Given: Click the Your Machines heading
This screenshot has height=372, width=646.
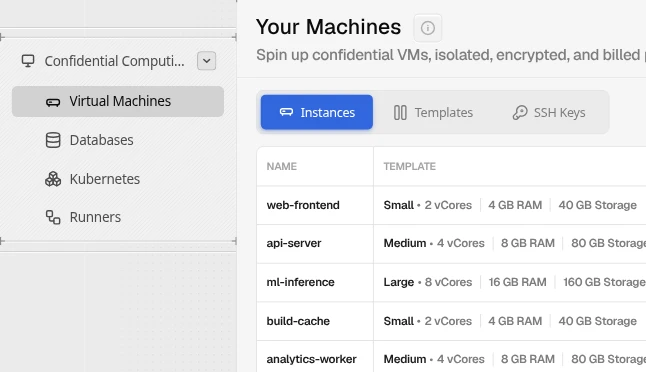Looking at the screenshot, I should 328,27.
